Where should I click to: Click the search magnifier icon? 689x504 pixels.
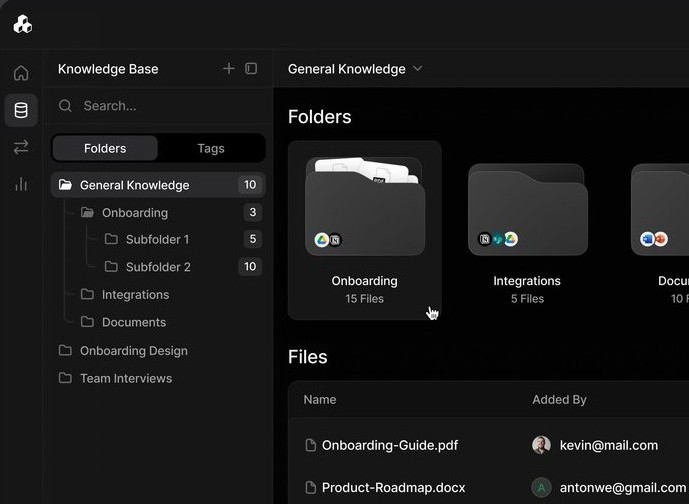(65, 105)
